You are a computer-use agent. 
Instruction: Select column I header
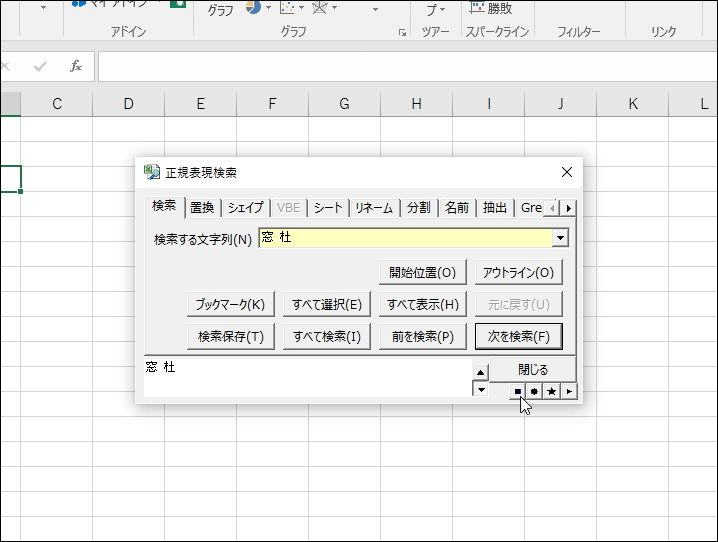(489, 104)
